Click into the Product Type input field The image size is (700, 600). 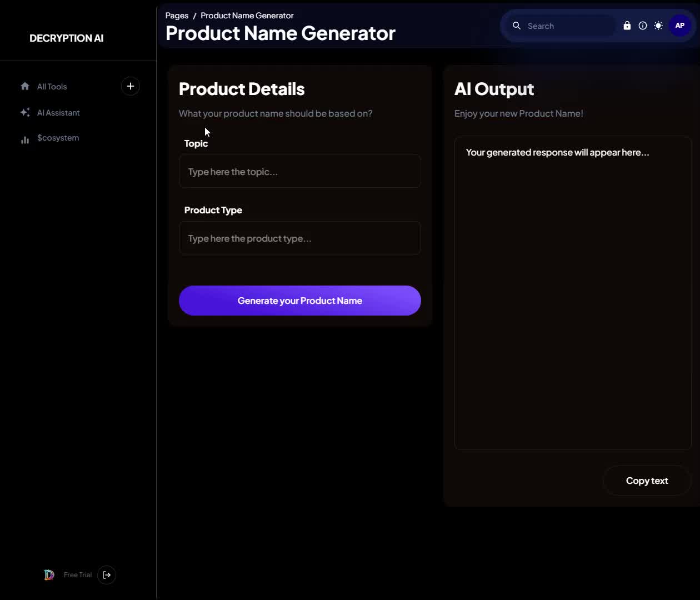pos(300,238)
